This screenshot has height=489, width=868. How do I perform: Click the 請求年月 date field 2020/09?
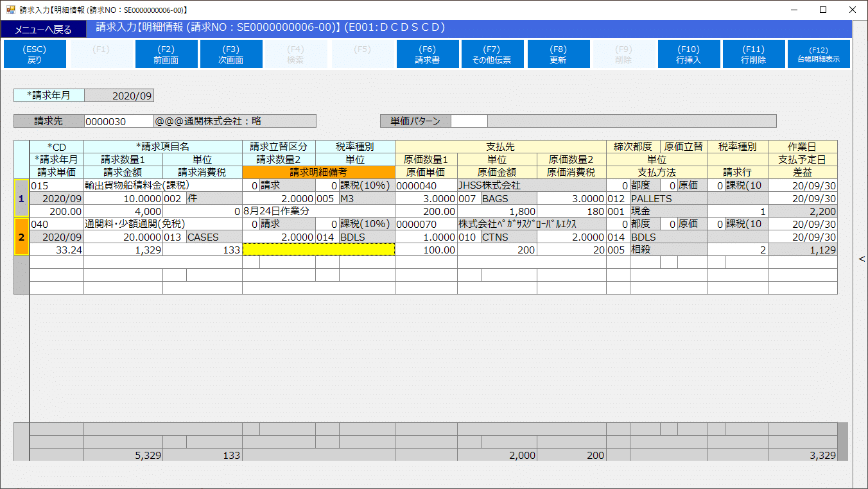[x=119, y=96]
